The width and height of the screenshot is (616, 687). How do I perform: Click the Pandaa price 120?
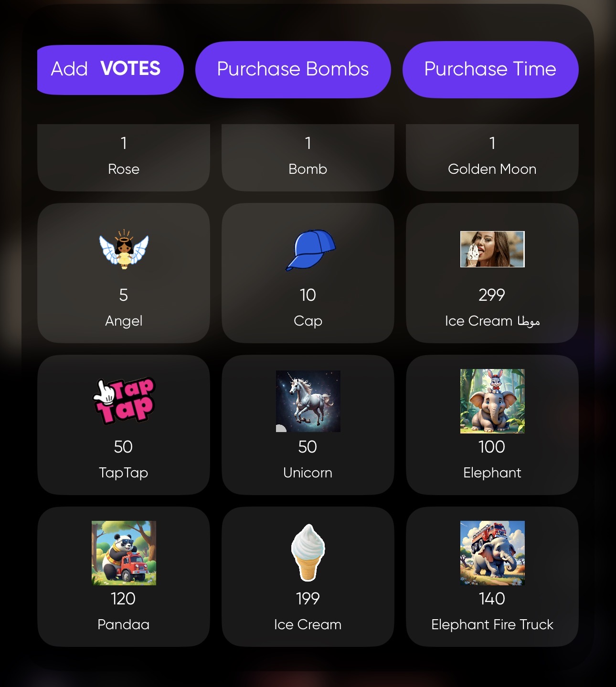[124, 599]
